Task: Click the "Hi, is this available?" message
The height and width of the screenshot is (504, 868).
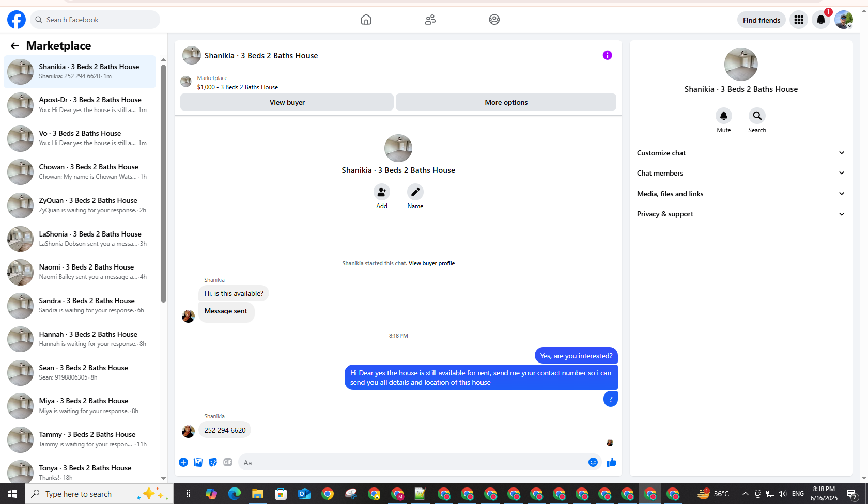Action: click(x=234, y=293)
